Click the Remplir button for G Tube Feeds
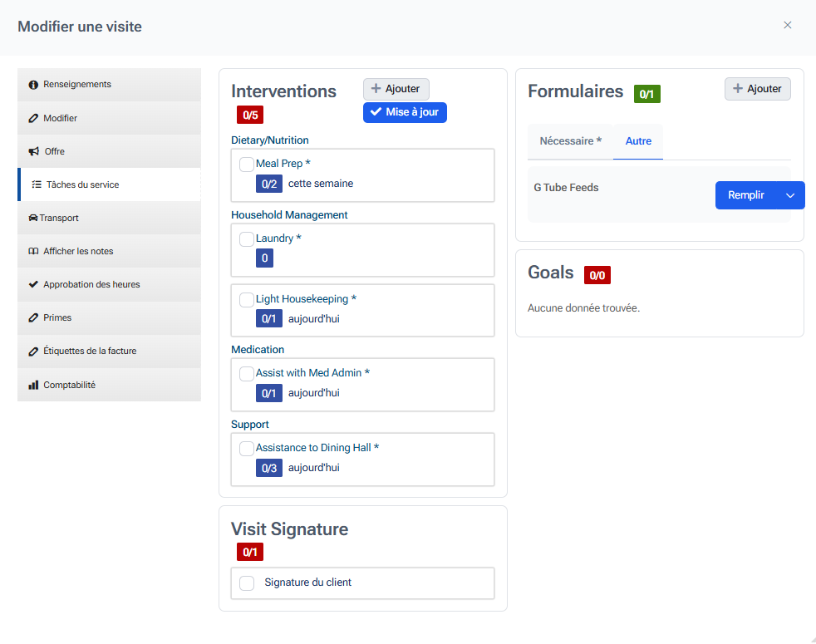Screen dimensions: 816x644 (x=745, y=195)
